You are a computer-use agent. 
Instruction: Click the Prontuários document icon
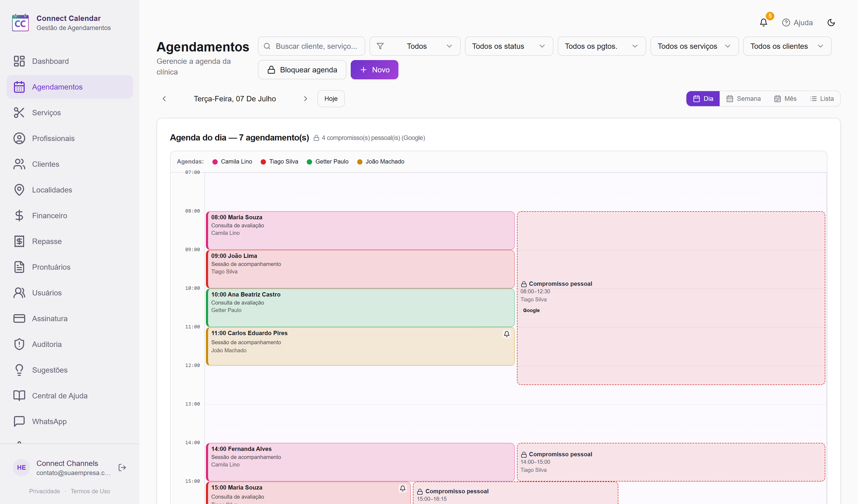coord(19,267)
